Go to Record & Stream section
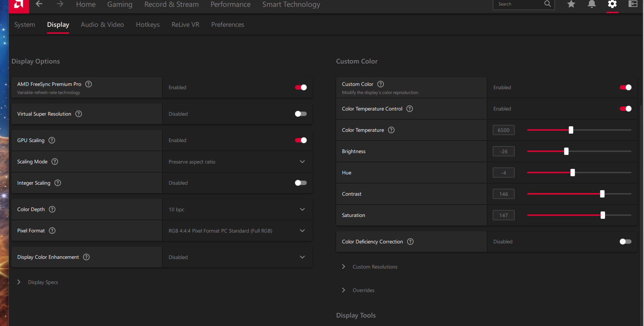644x326 pixels. click(x=172, y=4)
